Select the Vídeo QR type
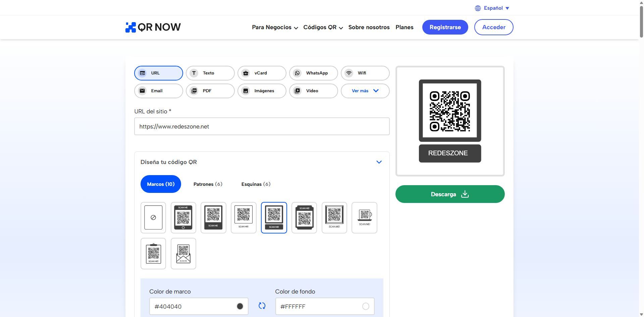This screenshot has width=644, height=317. (313, 91)
